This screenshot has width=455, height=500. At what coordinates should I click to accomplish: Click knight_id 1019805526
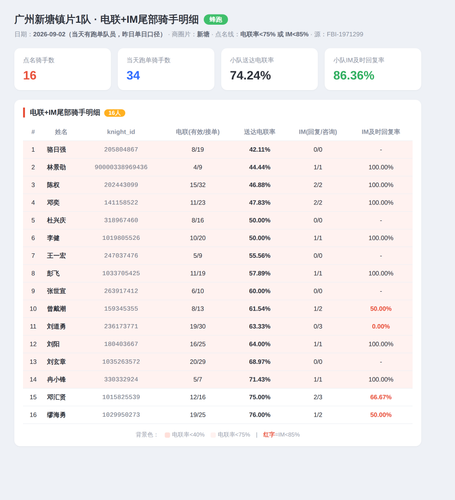point(121,238)
